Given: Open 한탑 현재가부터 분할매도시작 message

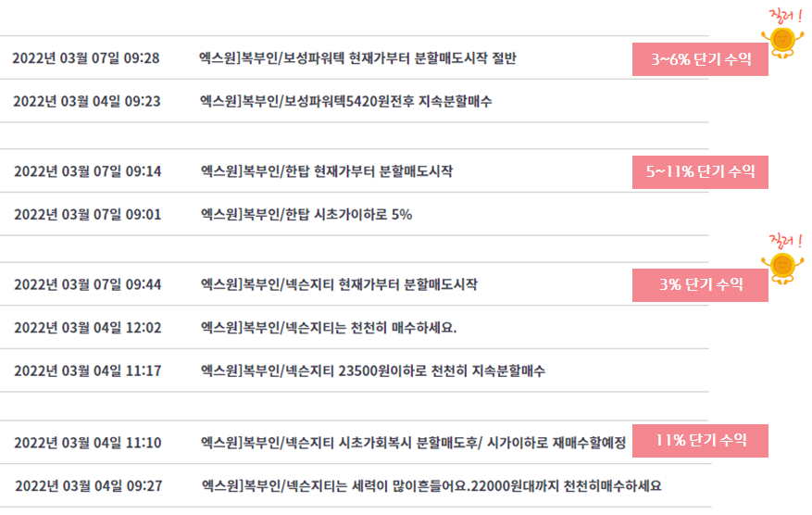Looking at the screenshot, I should point(327,171).
